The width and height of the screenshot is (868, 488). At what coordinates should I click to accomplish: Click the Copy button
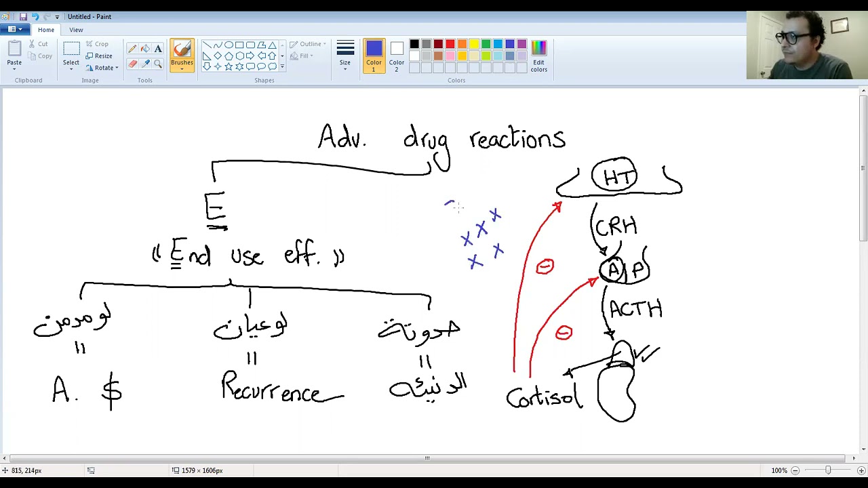point(40,56)
